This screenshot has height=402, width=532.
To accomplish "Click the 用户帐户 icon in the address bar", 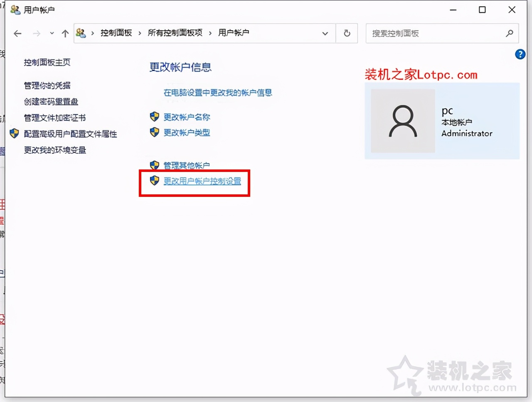I will coord(81,33).
